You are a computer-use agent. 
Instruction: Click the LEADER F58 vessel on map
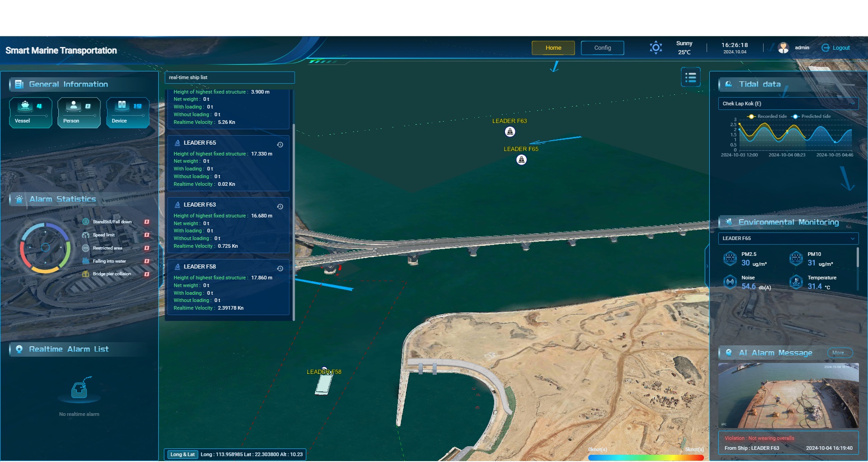coord(324,383)
